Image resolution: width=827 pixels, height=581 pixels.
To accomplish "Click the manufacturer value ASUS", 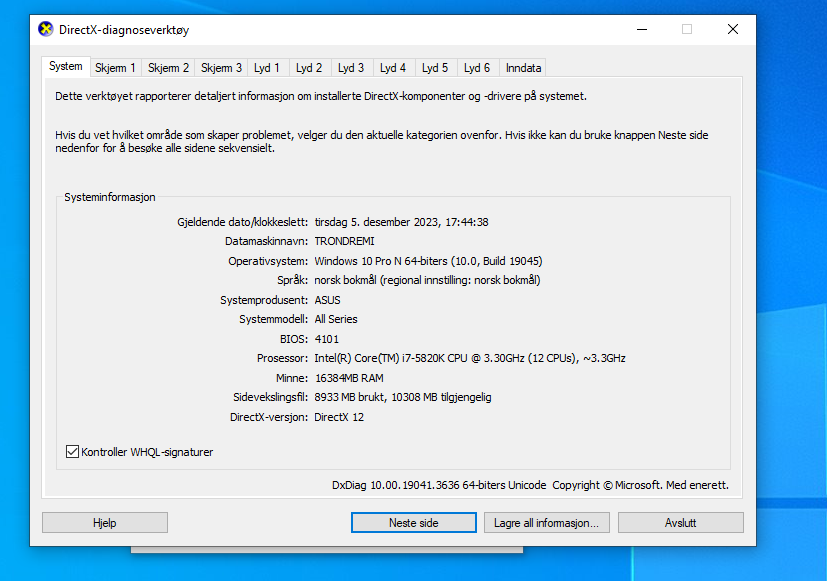I will point(328,300).
